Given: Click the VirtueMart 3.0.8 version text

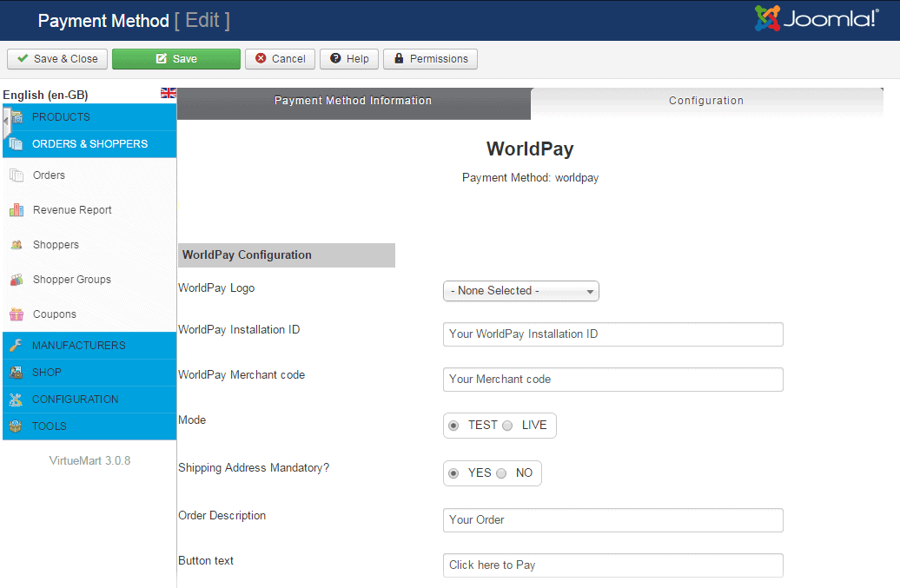Looking at the screenshot, I should [x=89, y=460].
